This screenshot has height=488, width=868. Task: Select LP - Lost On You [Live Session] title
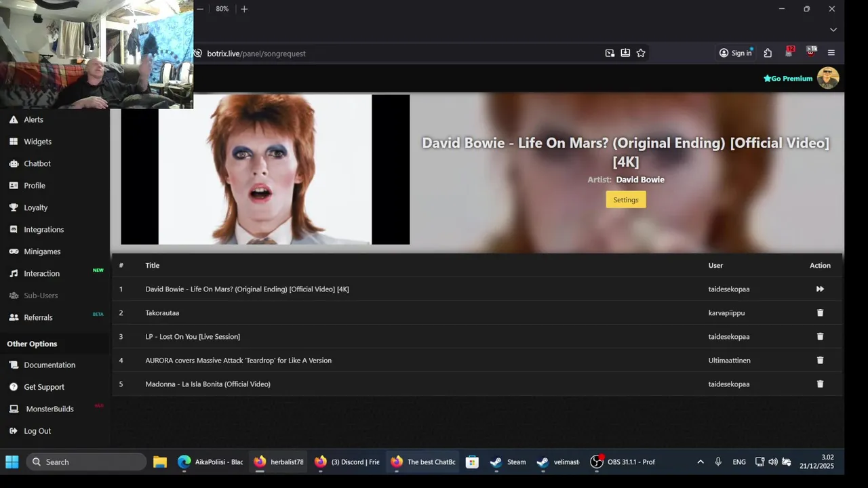pyautogui.click(x=193, y=337)
